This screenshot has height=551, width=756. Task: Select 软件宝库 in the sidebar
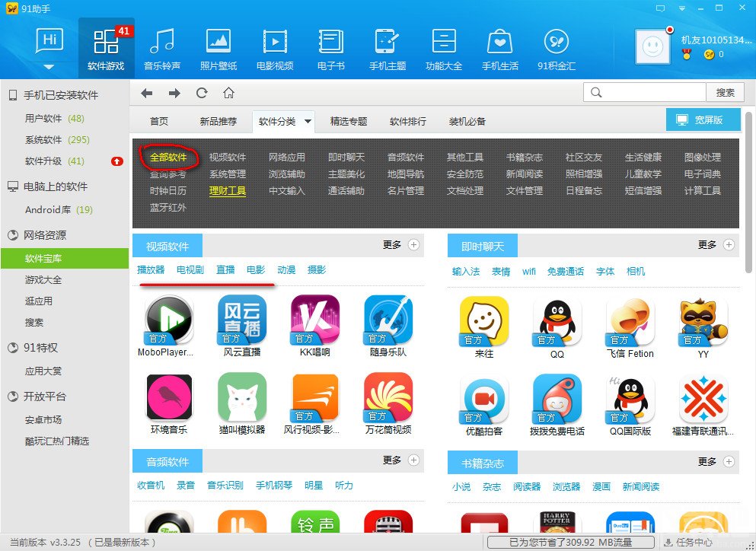(65, 259)
